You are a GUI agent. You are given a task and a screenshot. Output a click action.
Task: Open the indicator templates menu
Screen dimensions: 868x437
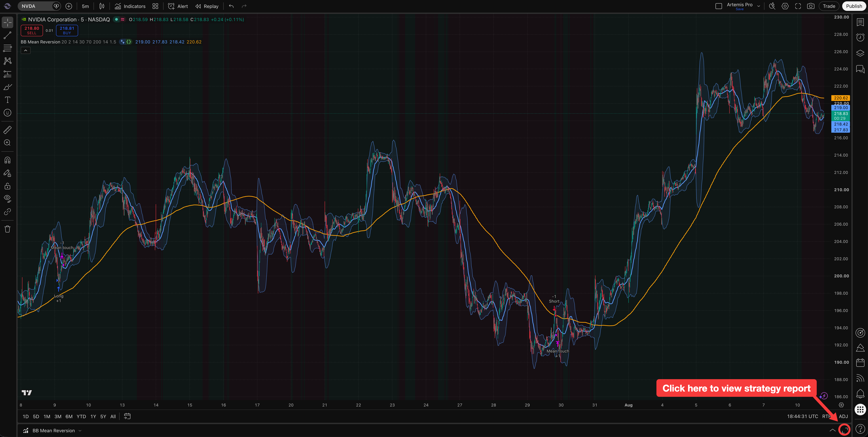(x=155, y=6)
